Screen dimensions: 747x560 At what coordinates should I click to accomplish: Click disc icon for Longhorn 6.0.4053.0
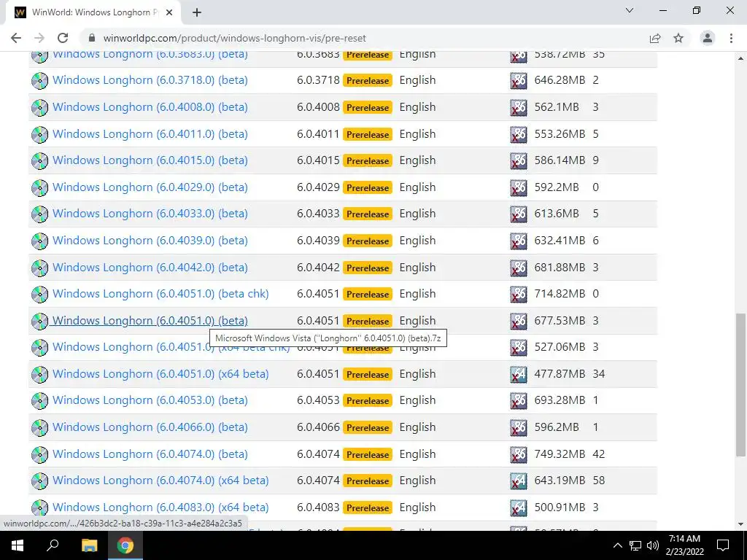click(x=39, y=400)
